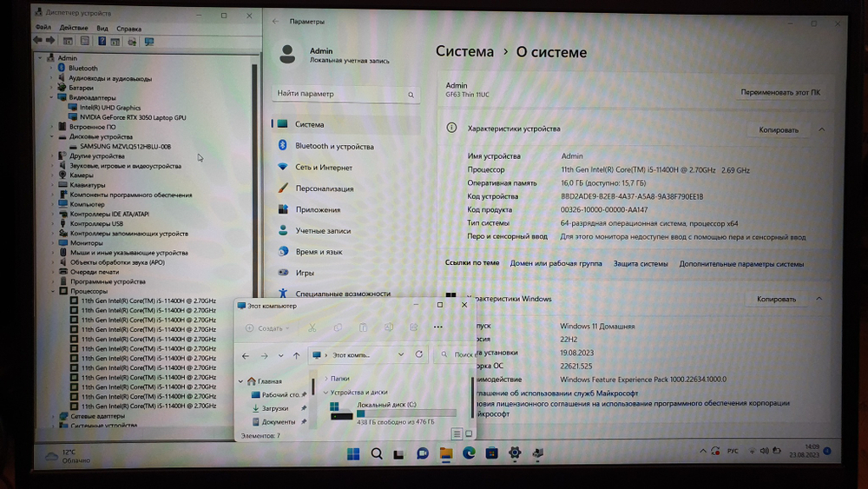868x489 pixels.
Task: Open three-dots more menu in Explorer
Action: coord(437,327)
